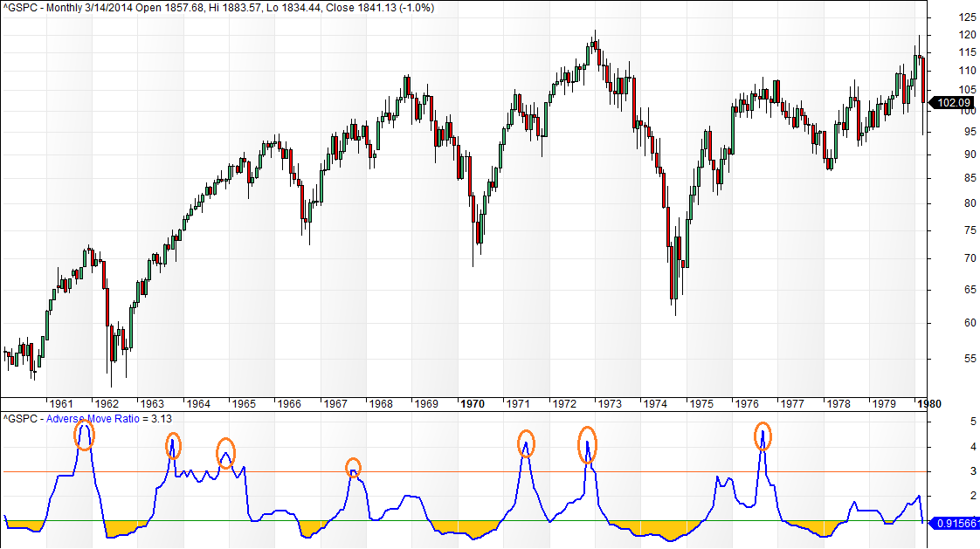This screenshot has height=549, width=980.
Task: Select the 1966 label on time axis
Action: [x=289, y=404]
